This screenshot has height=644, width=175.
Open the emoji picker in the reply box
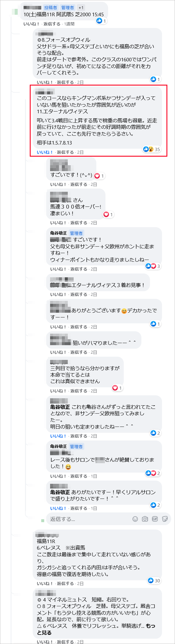pyautogui.click(x=135, y=519)
